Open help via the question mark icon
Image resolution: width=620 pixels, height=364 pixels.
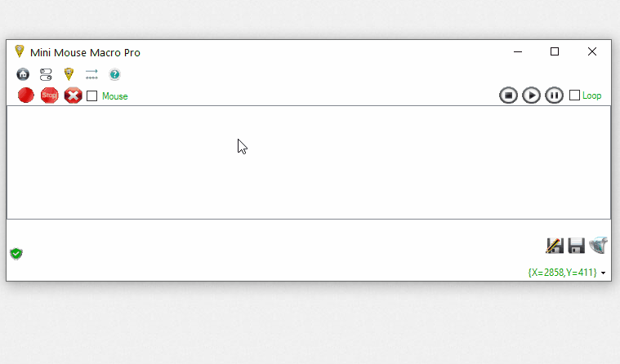point(114,74)
